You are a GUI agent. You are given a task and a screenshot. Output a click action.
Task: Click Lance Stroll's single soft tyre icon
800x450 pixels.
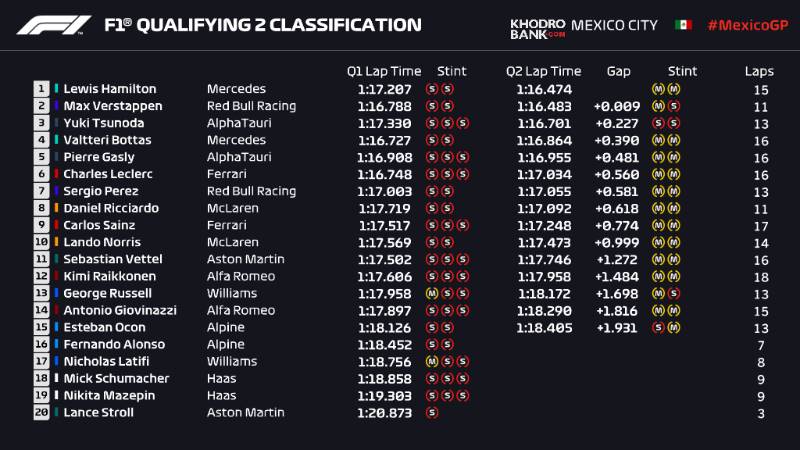pyautogui.click(x=432, y=413)
